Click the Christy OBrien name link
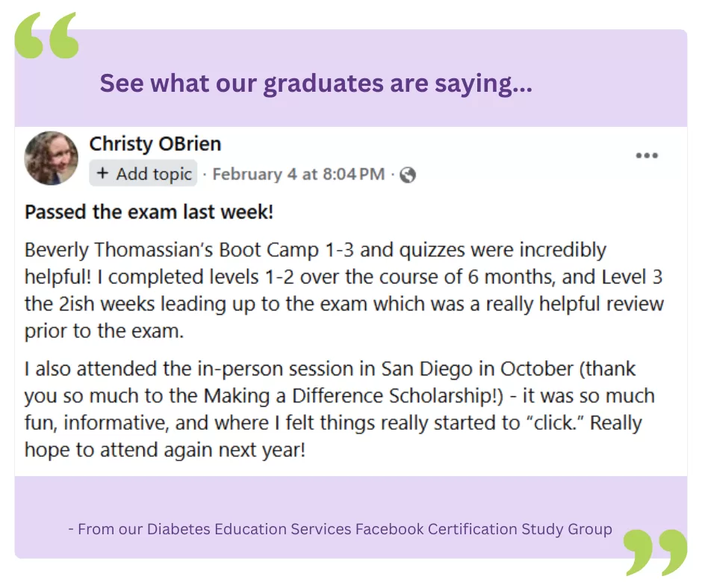The height and width of the screenshot is (588, 702). [155, 143]
